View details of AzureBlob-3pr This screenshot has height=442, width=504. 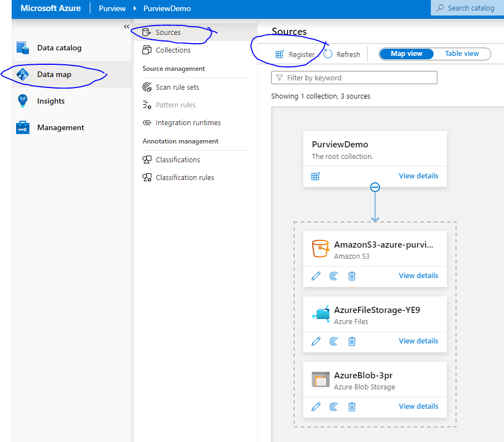pos(419,407)
